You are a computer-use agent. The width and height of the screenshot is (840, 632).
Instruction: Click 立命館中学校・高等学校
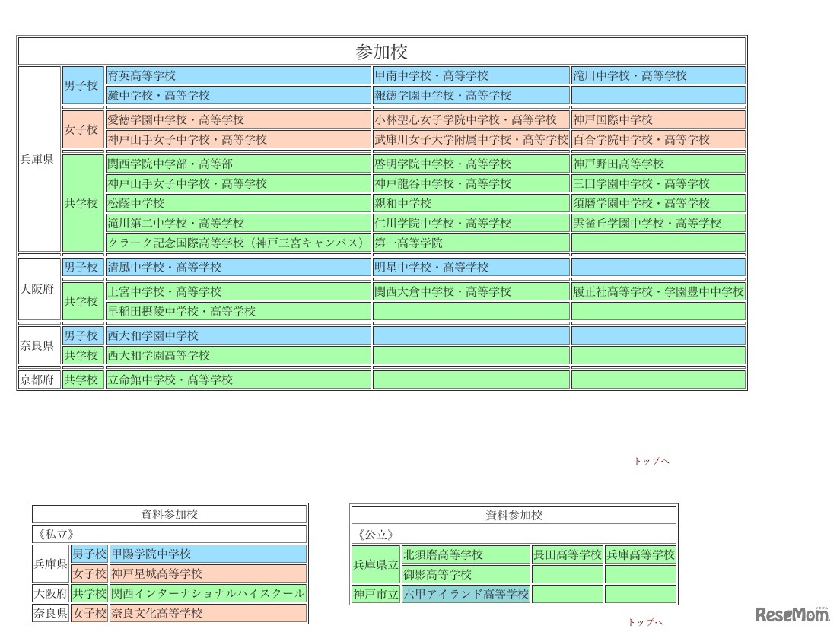coord(238,380)
